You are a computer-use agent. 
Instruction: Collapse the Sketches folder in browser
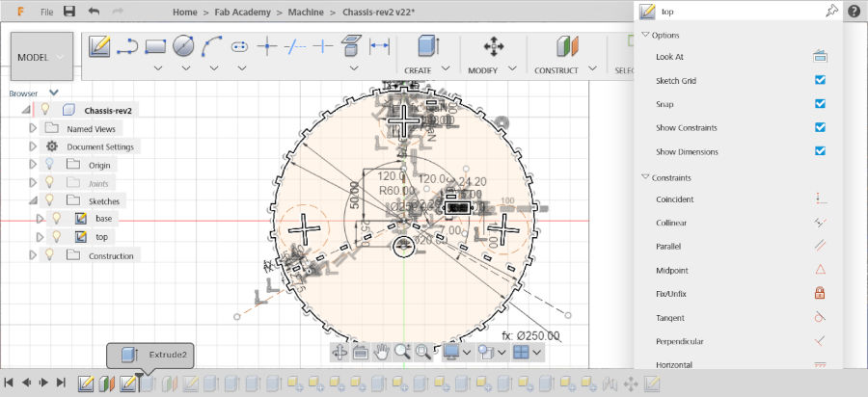32,200
